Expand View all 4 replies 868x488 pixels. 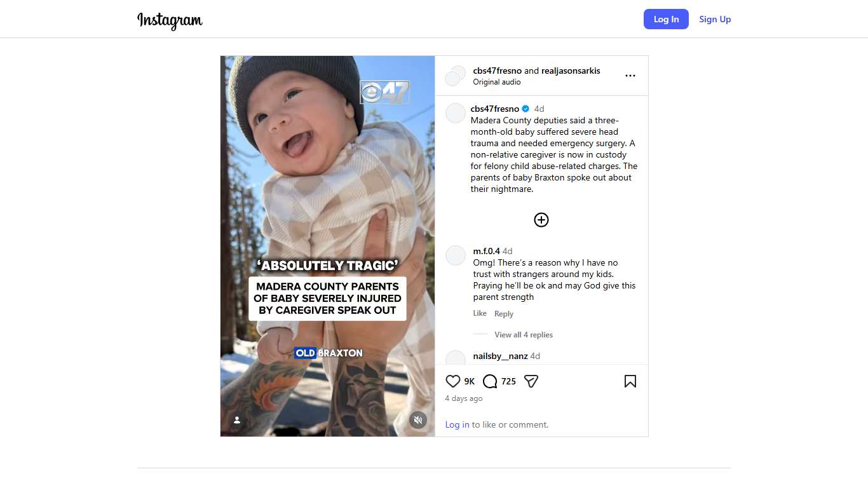[x=524, y=335]
